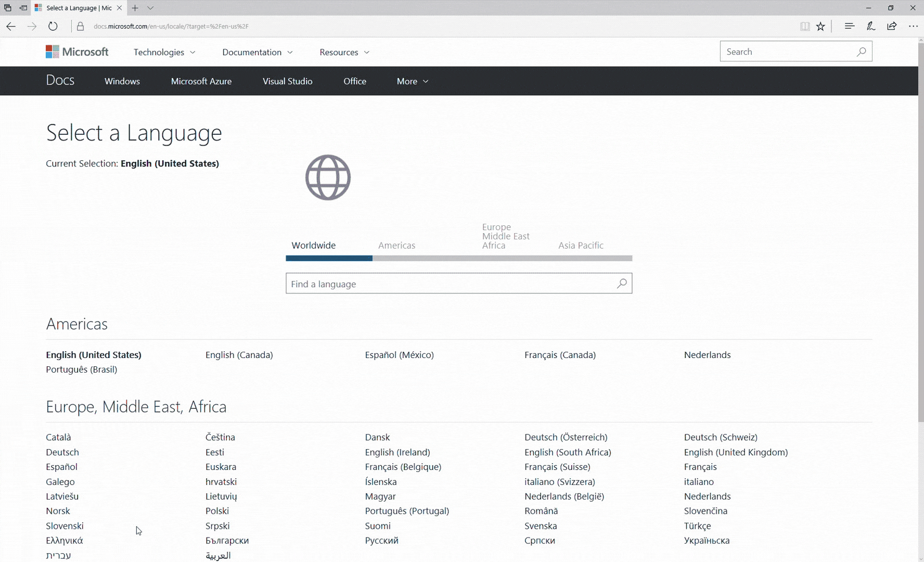The height and width of the screenshot is (562, 924).
Task: Open a new tab with plus icon
Action: click(135, 8)
